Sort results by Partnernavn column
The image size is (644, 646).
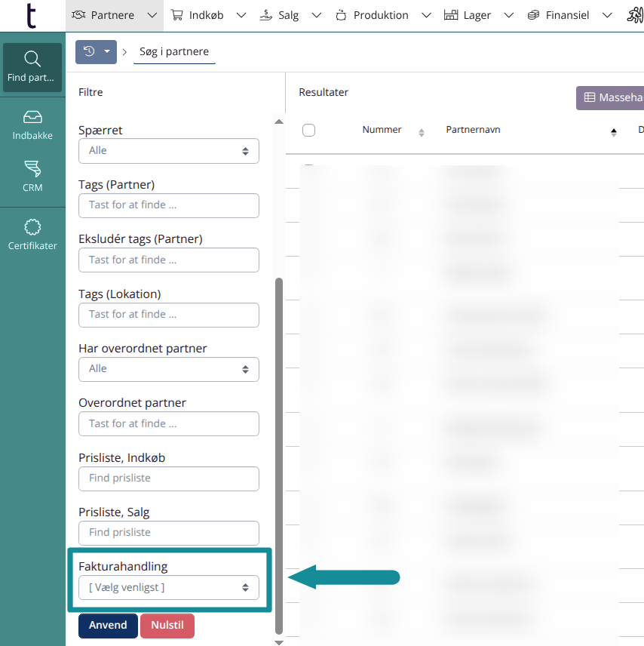tap(614, 133)
